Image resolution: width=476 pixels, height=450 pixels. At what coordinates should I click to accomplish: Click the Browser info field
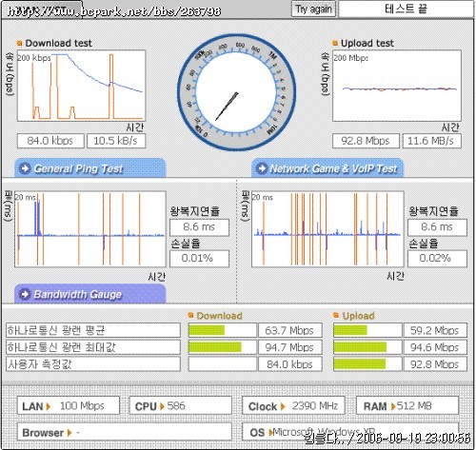click(124, 432)
